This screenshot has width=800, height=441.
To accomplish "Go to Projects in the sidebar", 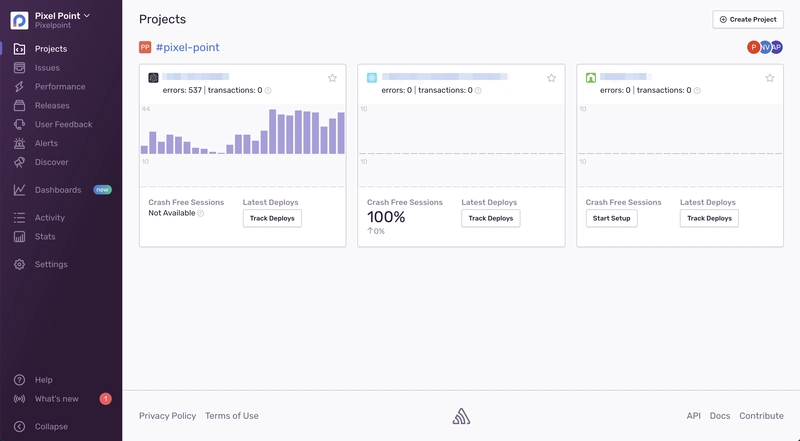I will coord(51,49).
